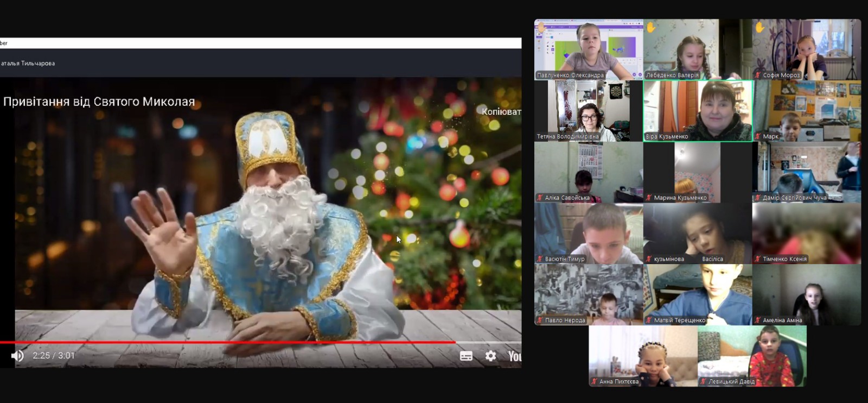
Task: Click the browser address bar above the video
Action: point(260,43)
